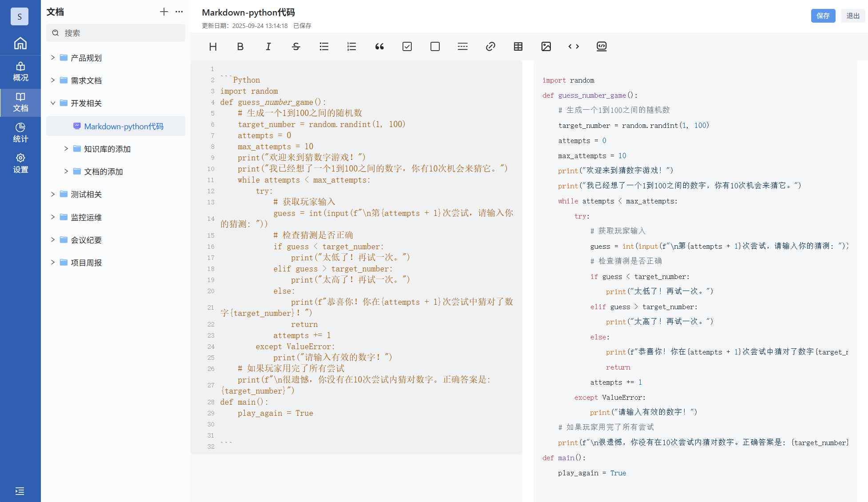Screen dimensions: 868x502
Task: Switch to the 概况 section
Action: [x=20, y=71]
